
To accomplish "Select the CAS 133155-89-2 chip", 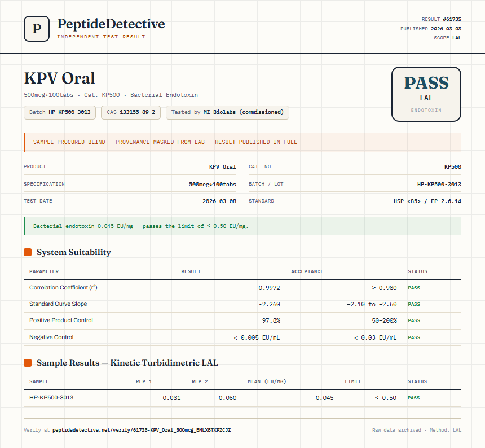I will pos(131,112).
